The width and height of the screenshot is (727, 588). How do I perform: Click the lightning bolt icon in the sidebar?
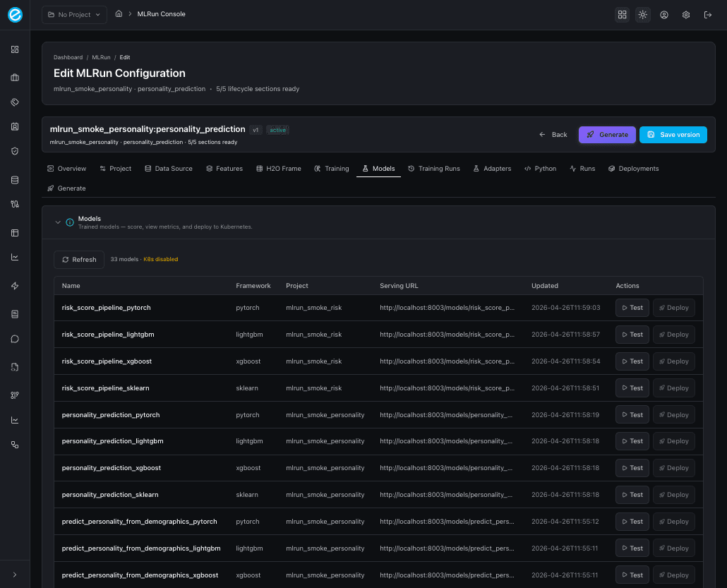pos(14,285)
